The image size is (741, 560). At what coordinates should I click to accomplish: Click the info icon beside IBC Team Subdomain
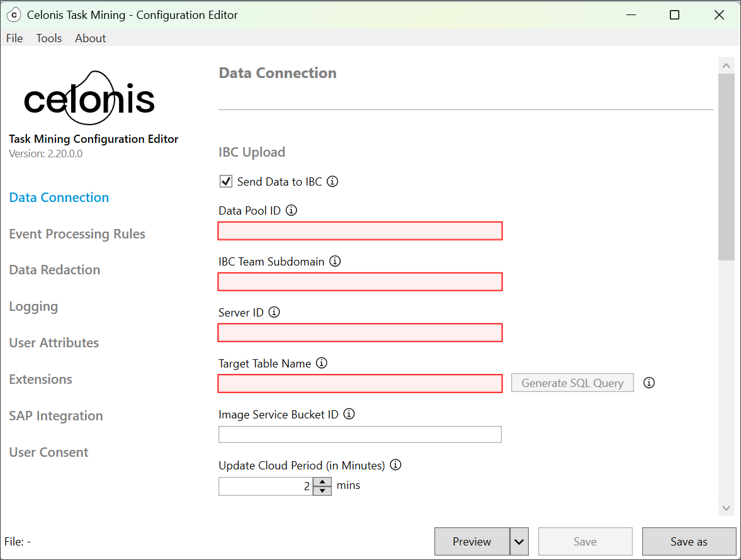(335, 261)
